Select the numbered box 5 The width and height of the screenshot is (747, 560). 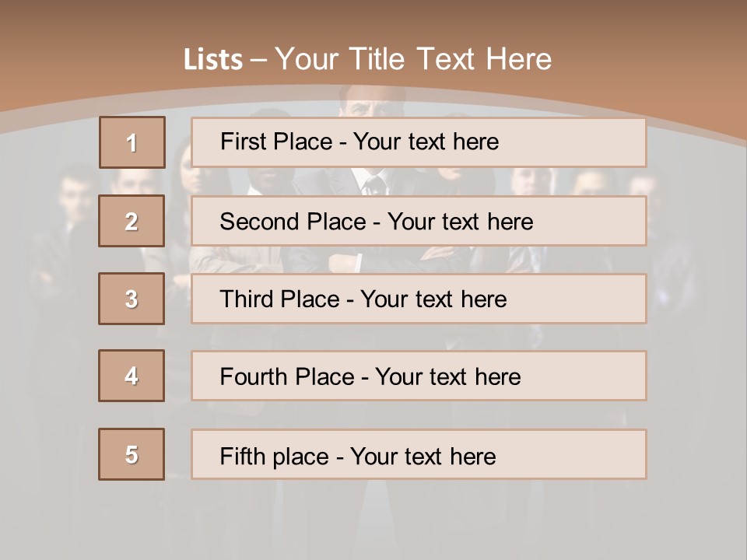[132, 454]
